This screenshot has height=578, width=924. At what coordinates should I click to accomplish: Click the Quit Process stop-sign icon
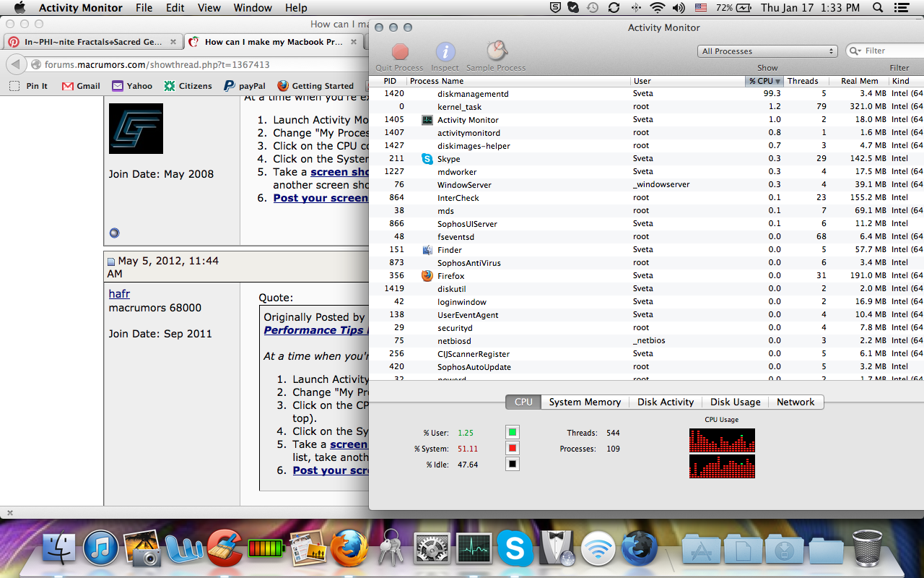coord(400,52)
